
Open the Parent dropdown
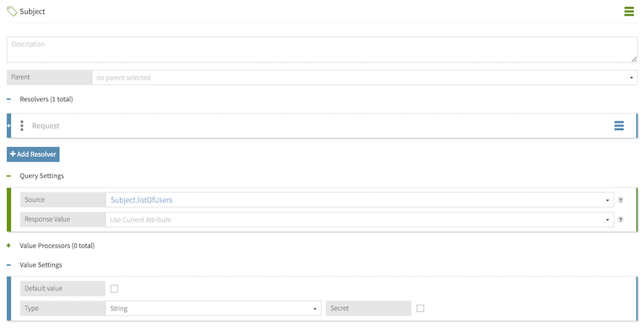click(364, 78)
